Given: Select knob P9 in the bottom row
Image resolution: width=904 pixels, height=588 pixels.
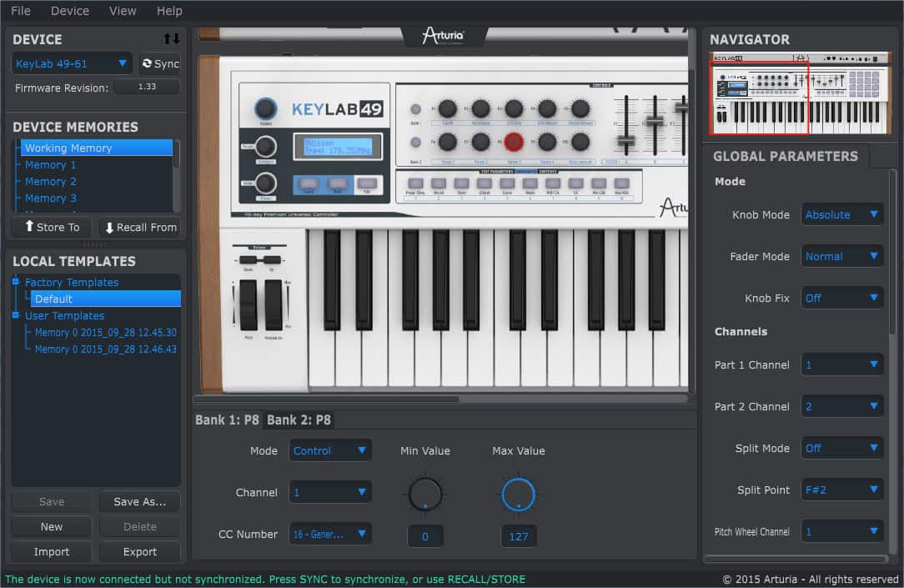Looking at the screenshot, I should point(547,142).
